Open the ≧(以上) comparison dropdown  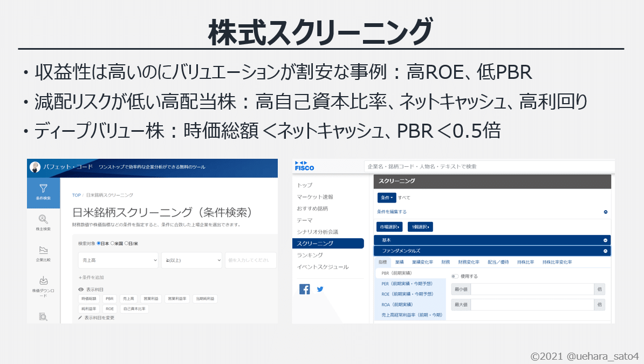tap(192, 260)
